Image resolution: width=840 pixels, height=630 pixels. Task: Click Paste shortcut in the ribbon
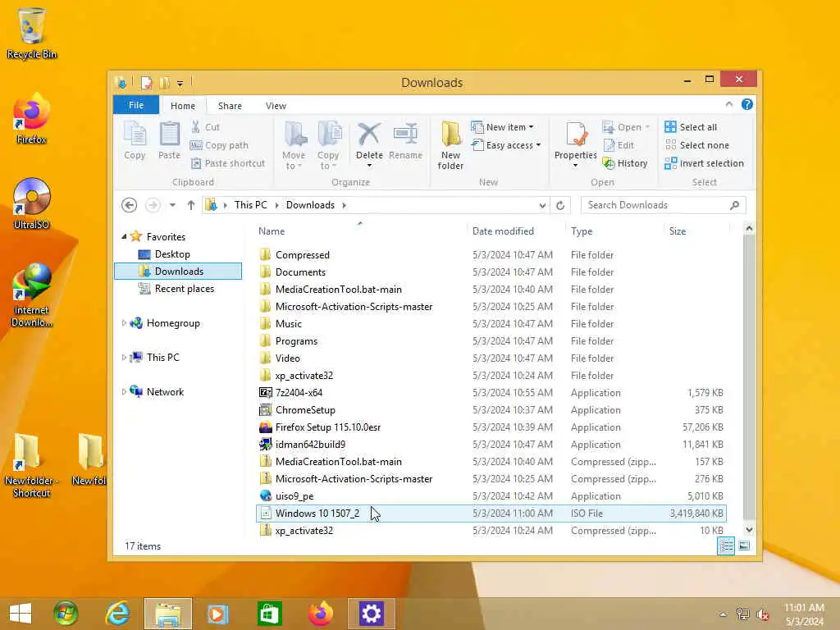228,163
